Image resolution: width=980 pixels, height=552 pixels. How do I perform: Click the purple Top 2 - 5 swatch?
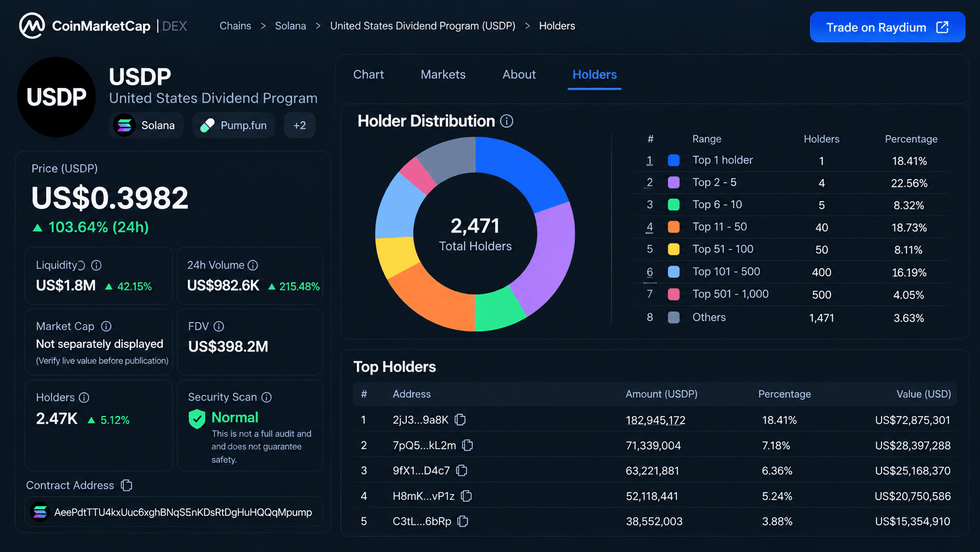click(x=674, y=182)
